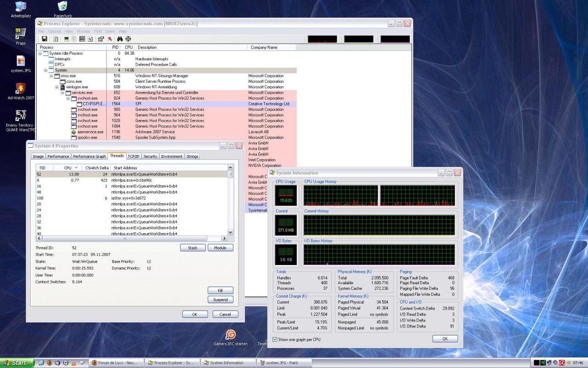Click the Save (floppy disk) toolbar icon
This screenshot has width=588, height=368.
tap(45, 39)
